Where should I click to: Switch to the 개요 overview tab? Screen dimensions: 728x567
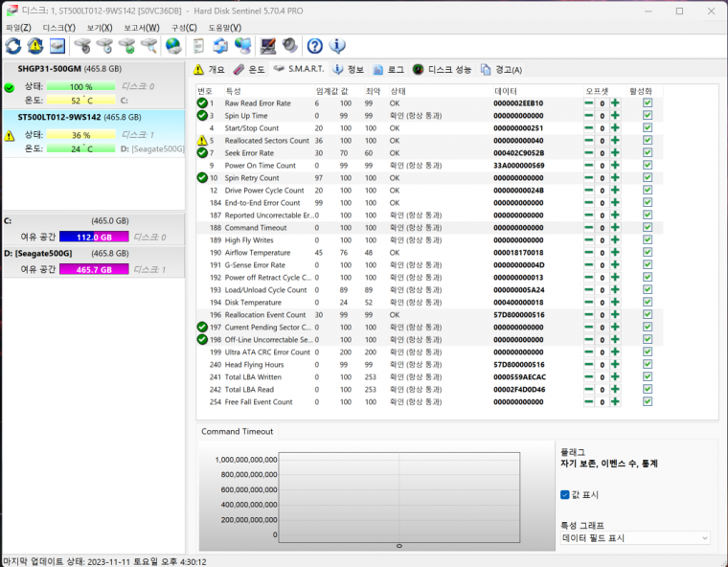(210, 70)
